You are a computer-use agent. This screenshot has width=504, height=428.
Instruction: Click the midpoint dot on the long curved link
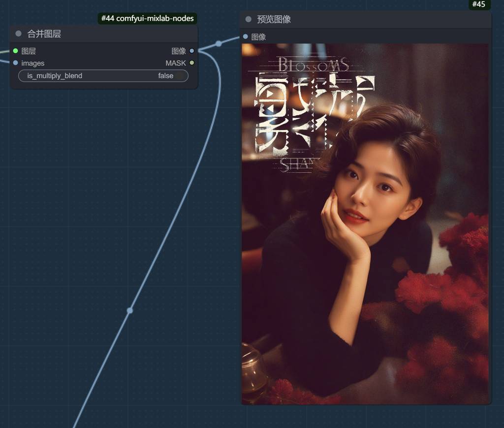click(130, 310)
